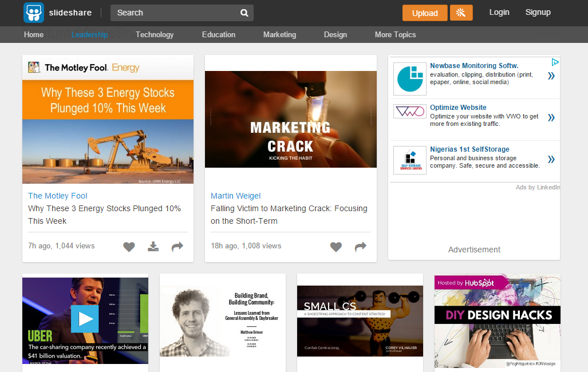588x372 pixels.
Task: Open the DIY Design Hacks thumbnail
Action: [x=497, y=320]
